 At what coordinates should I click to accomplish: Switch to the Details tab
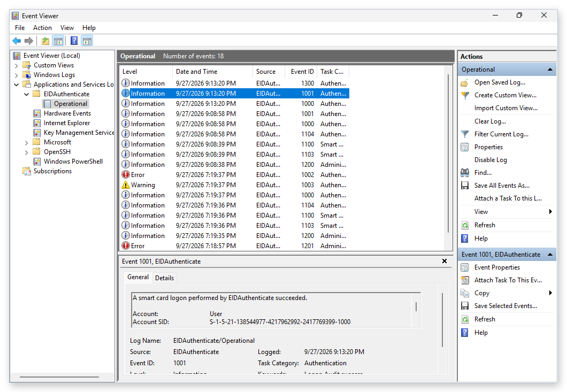[x=165, y=278]
